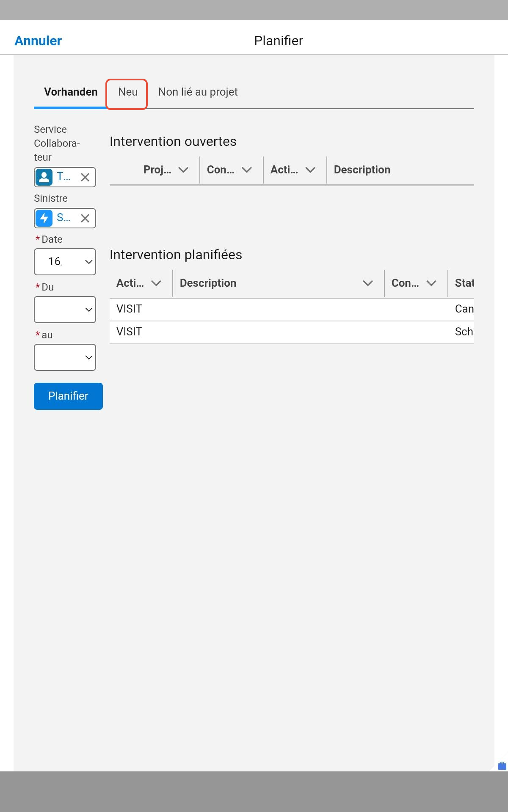Clear the Sinistre field value
Screen dimensions: 508x812
(85, 218)
